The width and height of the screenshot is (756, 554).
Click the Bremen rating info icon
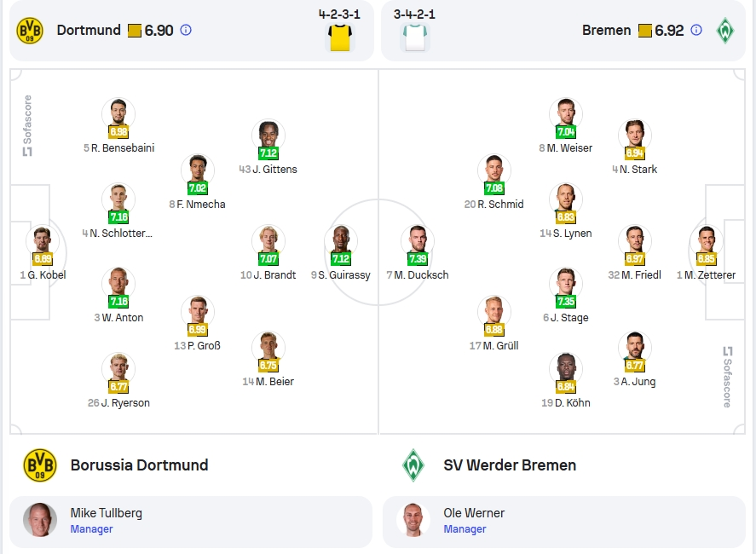pos(696,31)
